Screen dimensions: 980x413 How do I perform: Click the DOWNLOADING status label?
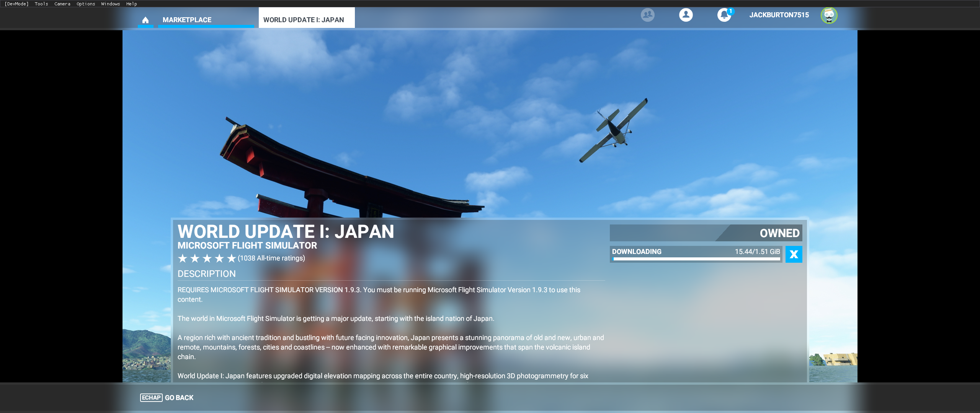pos(637,252)
